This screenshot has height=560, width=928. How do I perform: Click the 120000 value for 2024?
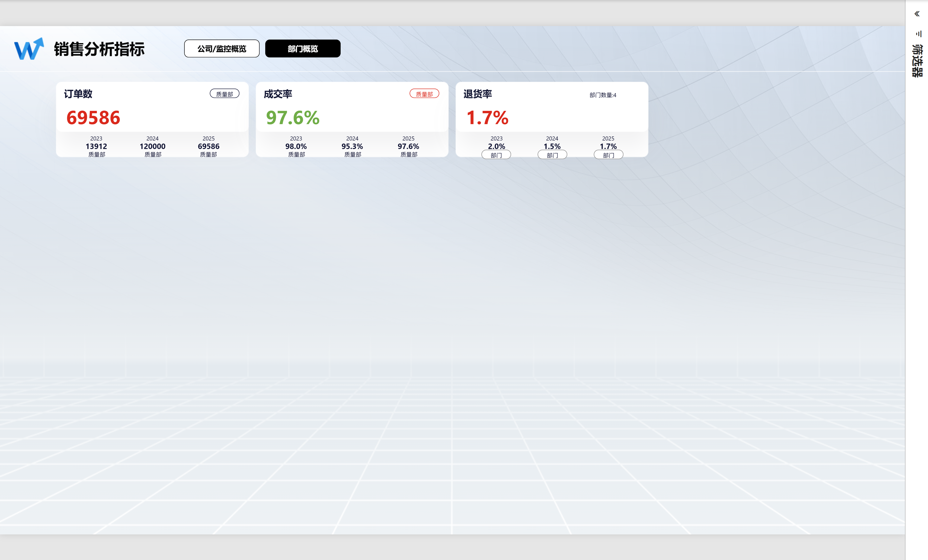[x=152, y=146]
